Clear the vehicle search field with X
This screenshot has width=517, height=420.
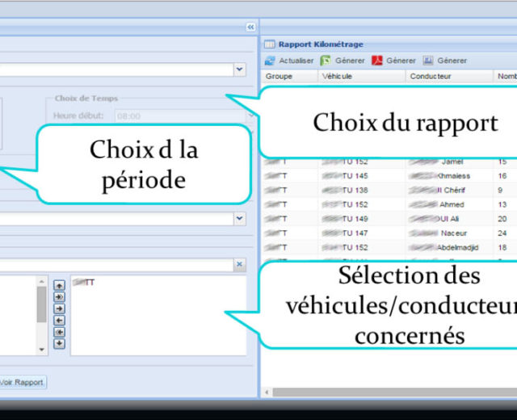[x=239, y=264]
